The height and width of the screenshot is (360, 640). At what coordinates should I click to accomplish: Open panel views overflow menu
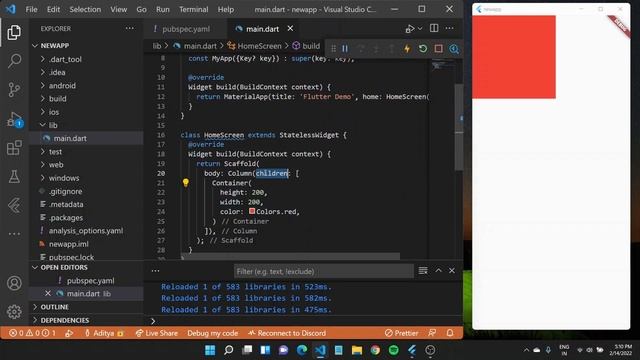pos(155,271)
